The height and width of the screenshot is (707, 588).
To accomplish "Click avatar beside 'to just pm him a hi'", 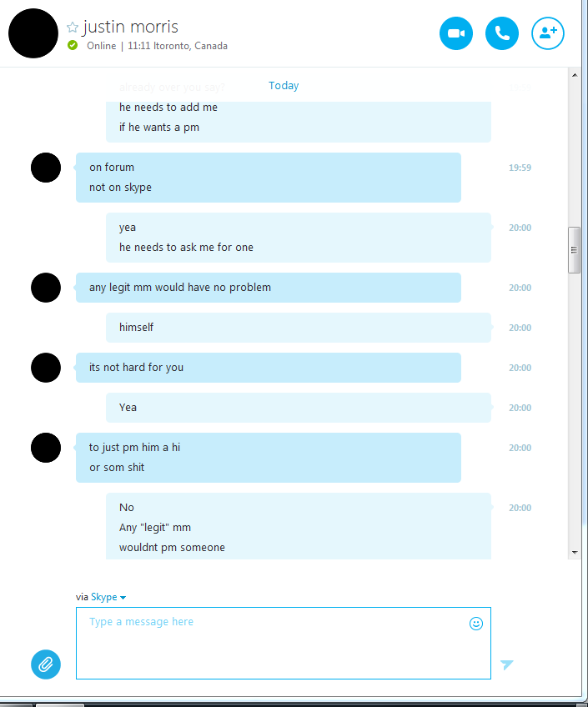I will (46, 448).
